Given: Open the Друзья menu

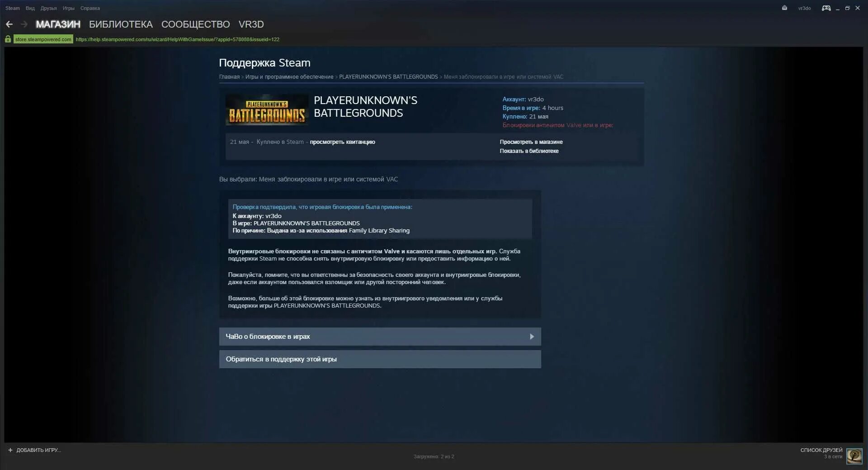Looking at the screenshot, I should pyautogui.click(x=48, y=8).
